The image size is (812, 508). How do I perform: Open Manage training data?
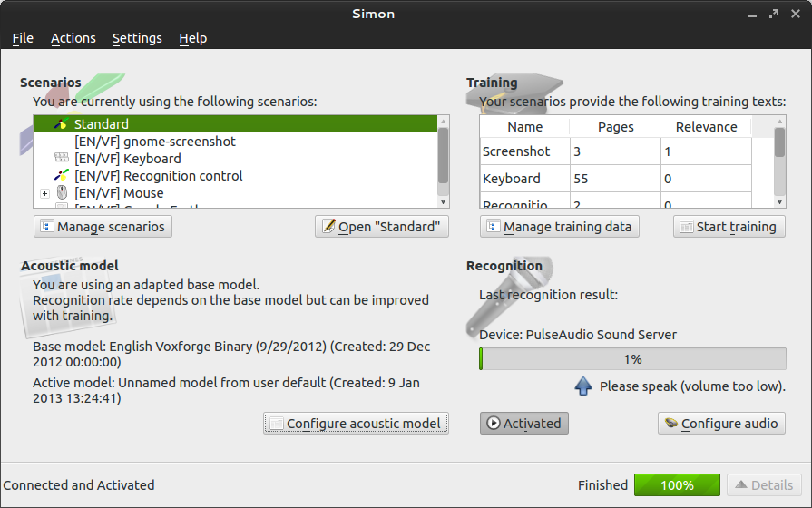pos(559,227)
